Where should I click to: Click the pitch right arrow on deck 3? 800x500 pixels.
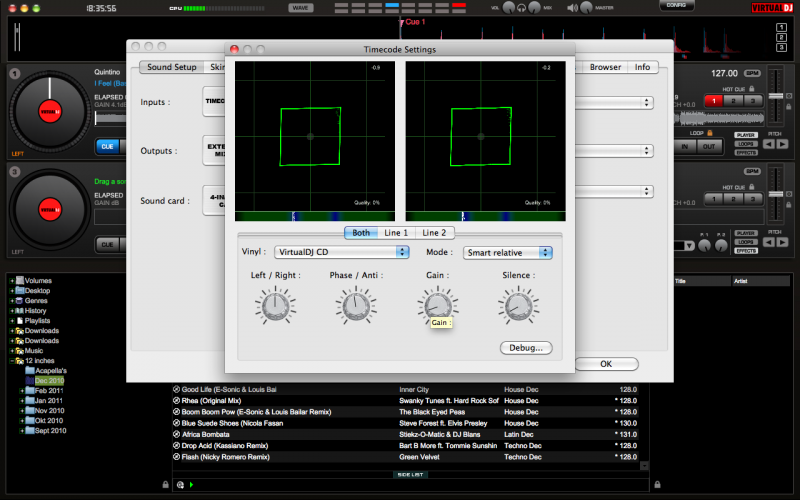pyautogui.click(x=782, y=242)
